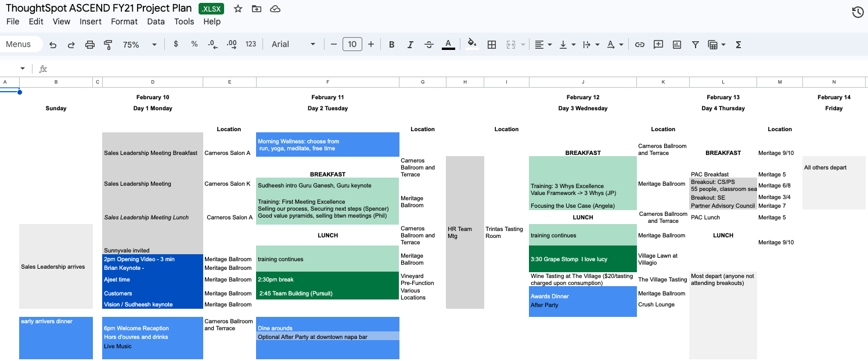Click the .XLSX file badge
This screenshot has width=868, height=361.
point(211,9)
